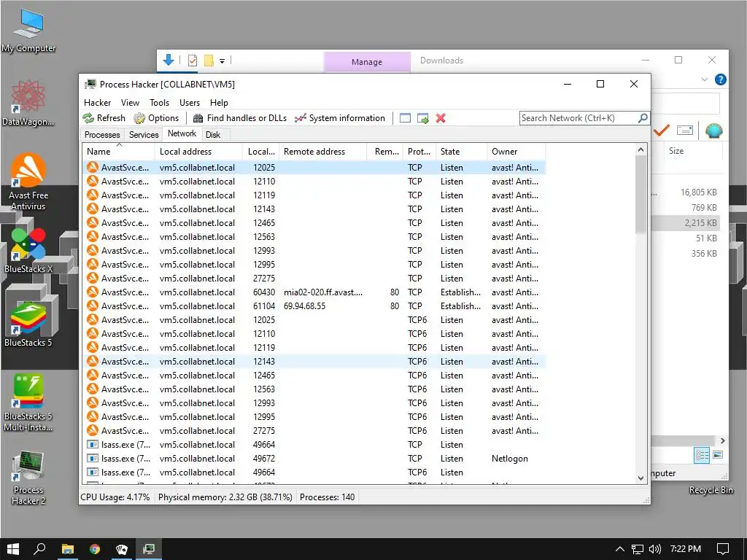
Task: Click the find window toolbar icon
Action: pyautogui.click(x=405, y=118)
